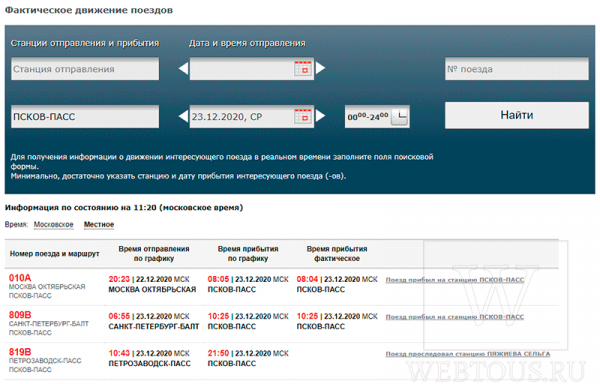Focus the Станция отправления input field

[85, 69]
